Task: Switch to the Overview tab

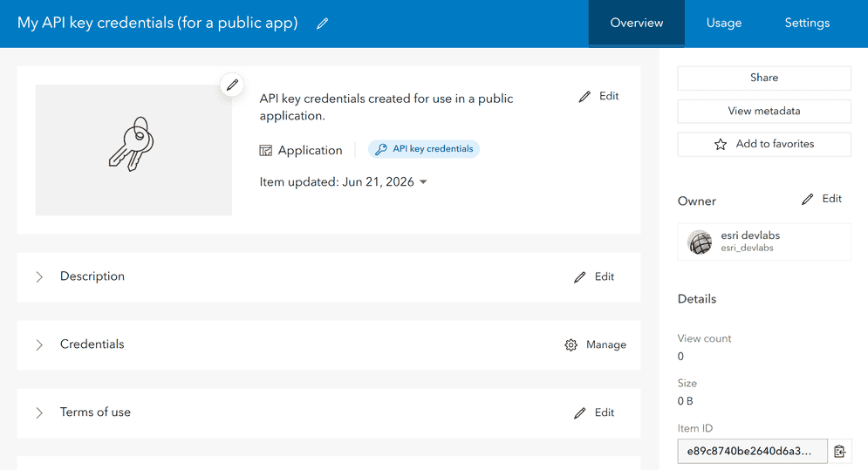Action: [637, 24]
